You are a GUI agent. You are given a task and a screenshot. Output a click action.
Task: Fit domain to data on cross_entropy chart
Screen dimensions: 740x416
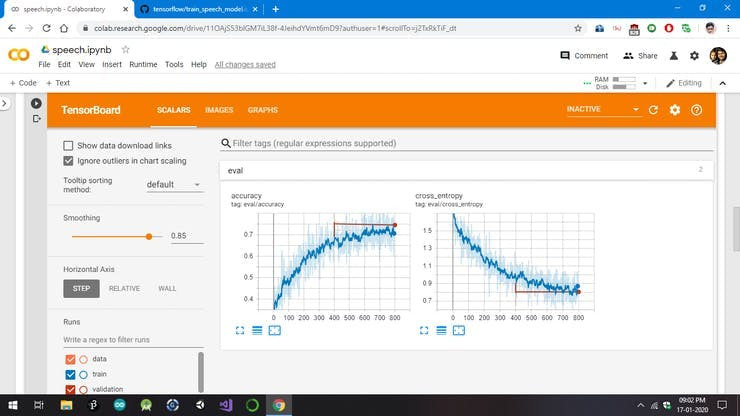click(x=459, y=331)
